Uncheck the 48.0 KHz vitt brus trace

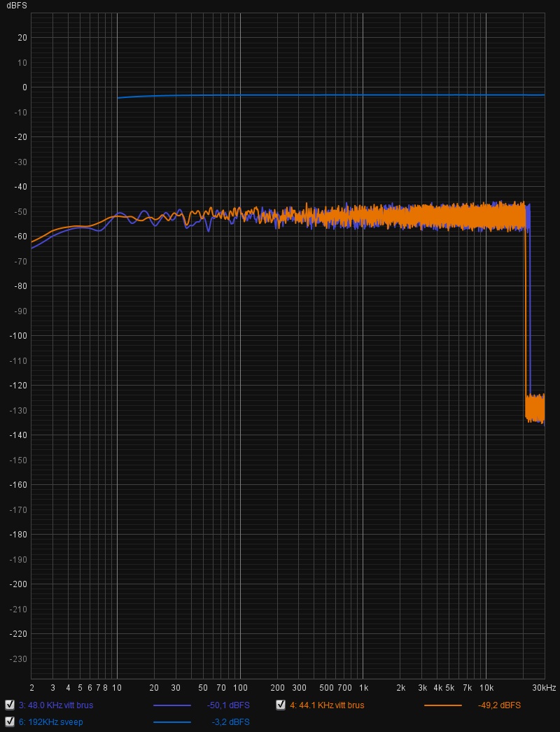click(10, 705)
